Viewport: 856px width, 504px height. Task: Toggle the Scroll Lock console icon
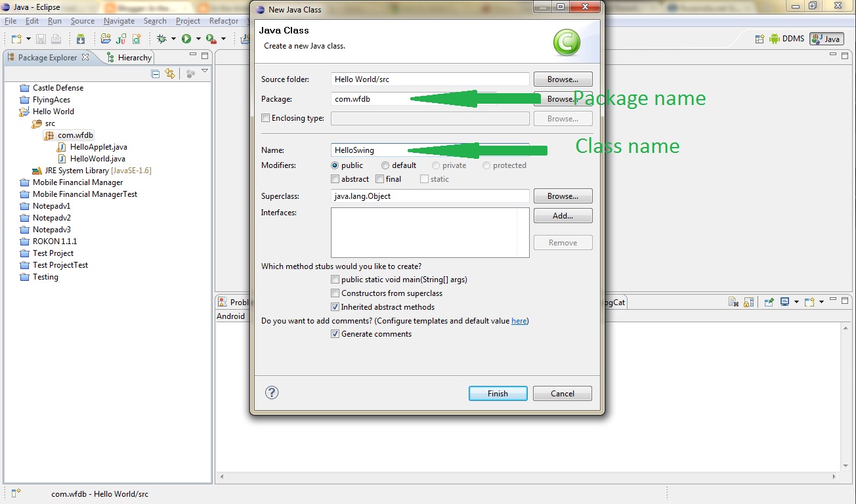tap(749, 302)
